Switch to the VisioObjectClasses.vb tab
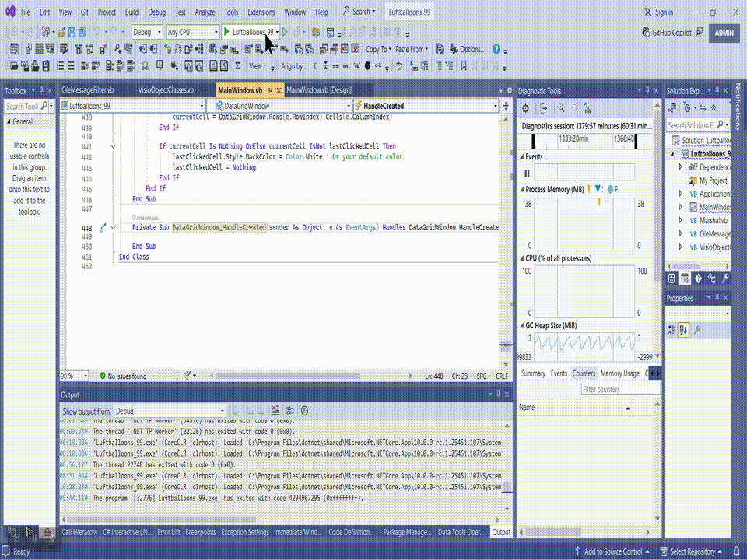 [165, 90]
